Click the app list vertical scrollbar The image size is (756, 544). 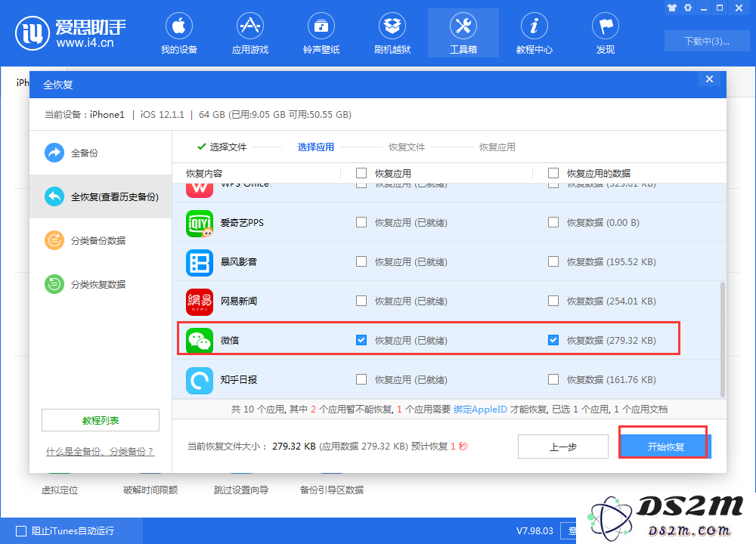pos(722,339)
